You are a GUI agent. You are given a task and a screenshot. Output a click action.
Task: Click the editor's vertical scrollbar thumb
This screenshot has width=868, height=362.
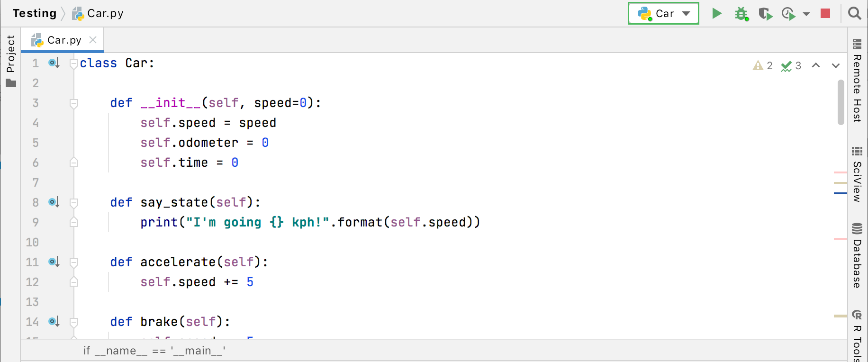(x=841, y=102)
